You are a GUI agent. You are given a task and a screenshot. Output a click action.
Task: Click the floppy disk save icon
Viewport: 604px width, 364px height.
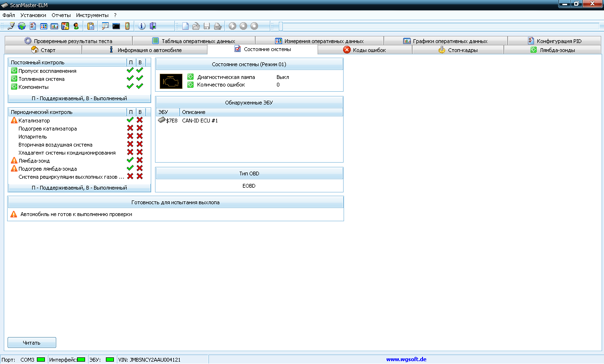[207, 26]
